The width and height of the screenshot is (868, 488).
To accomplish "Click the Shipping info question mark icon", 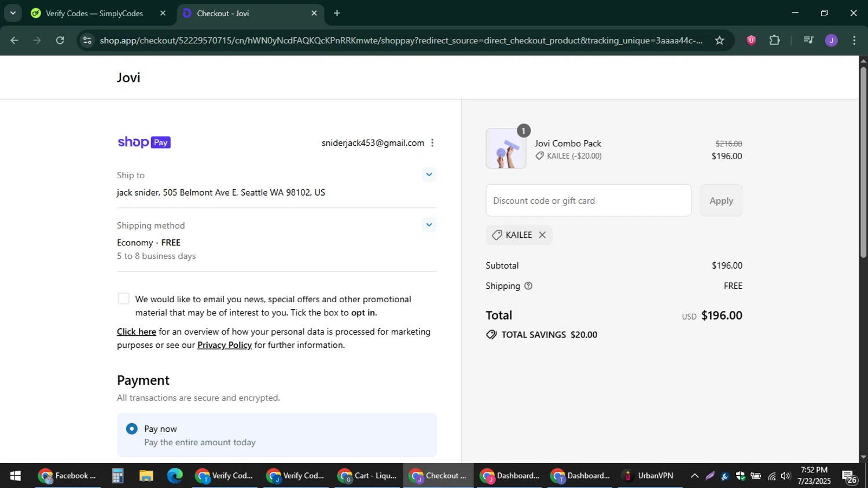I will pyautogui.click(x=528, y=286).
